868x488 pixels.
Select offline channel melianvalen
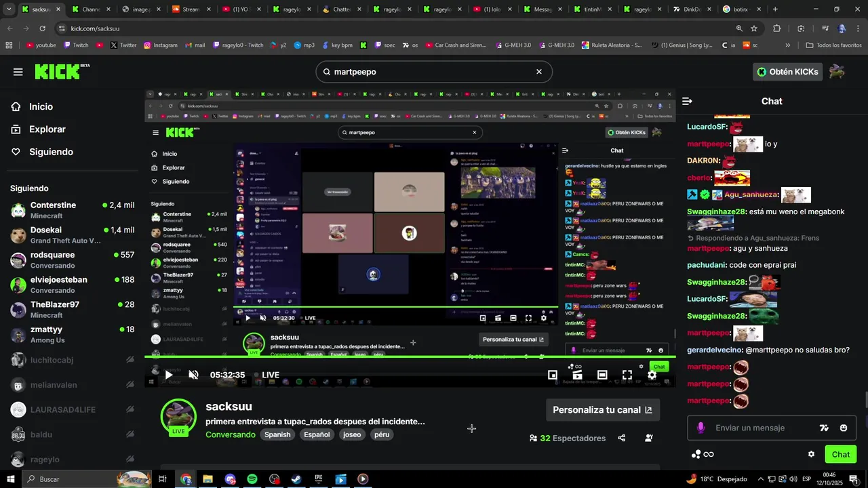[72, 385]
